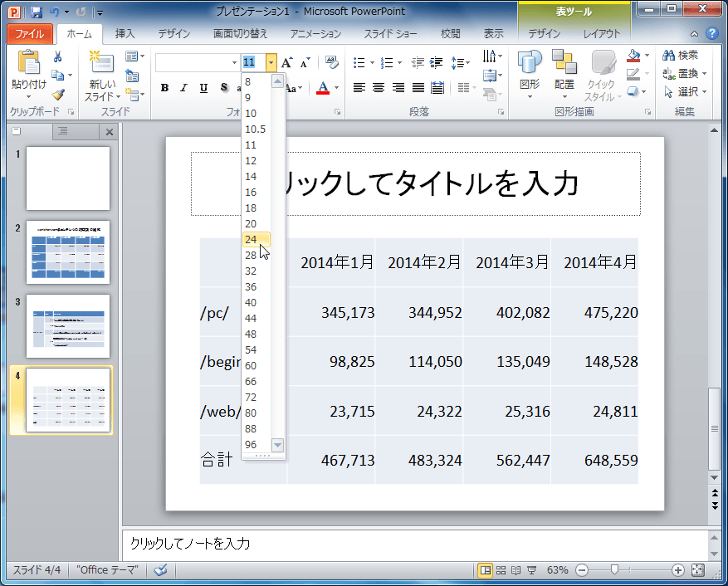Toggle text Shadow formatting
The image size is (728, 586).
pos(224,88)
